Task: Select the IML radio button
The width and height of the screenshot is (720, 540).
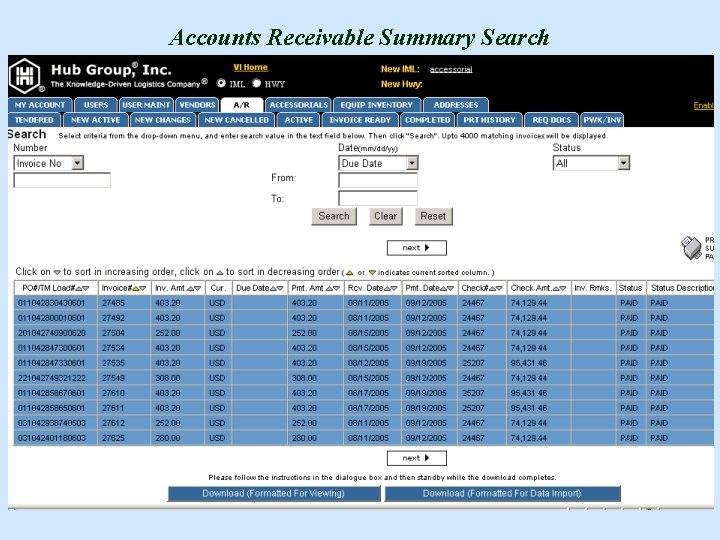Action: (x=221, y=83)
